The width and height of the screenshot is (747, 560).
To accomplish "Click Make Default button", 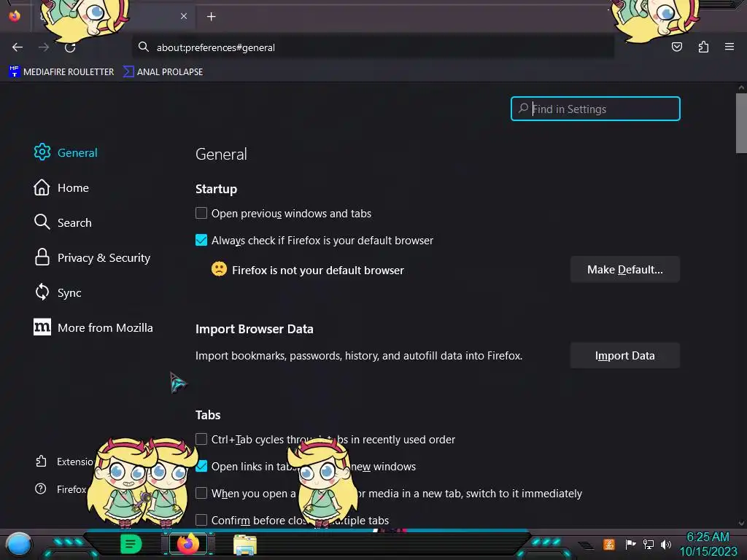I will point(624,270).
